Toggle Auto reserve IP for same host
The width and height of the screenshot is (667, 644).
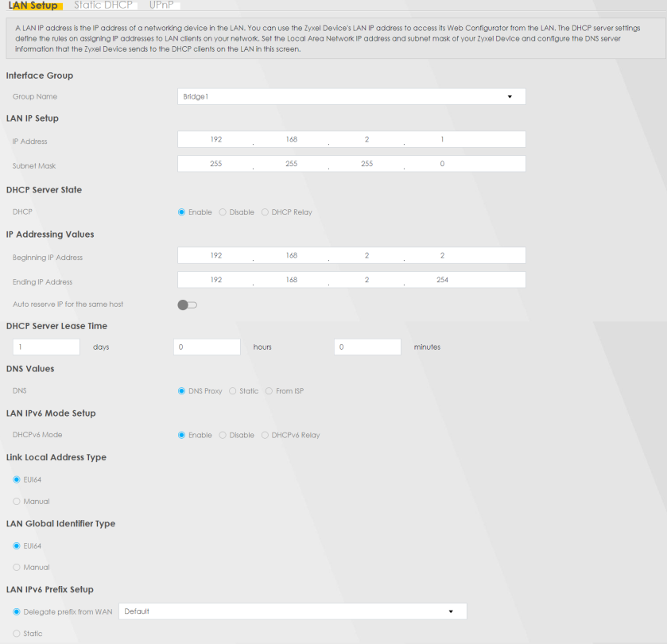tap(187, 305)
